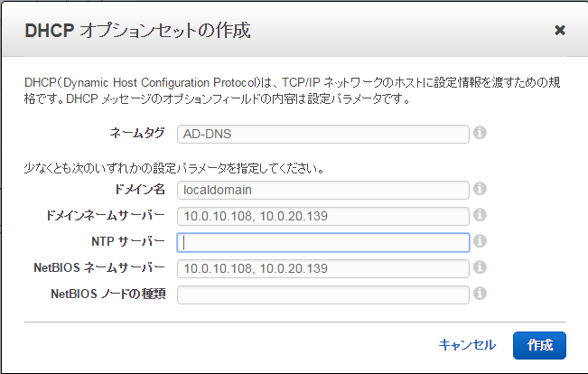Click info icon beside ネームタグ field
The width and height of the screenshot is (588, 374).
point(481,134)
